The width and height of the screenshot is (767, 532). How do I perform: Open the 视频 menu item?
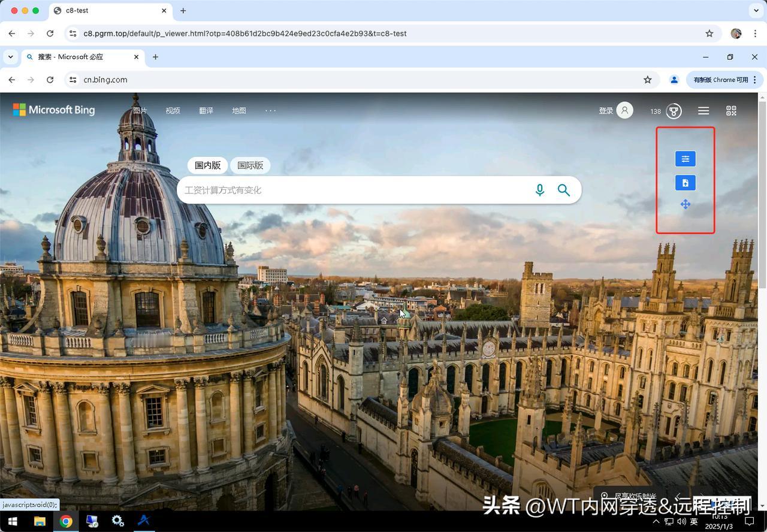pyautogui.click(x=173, y=111)
